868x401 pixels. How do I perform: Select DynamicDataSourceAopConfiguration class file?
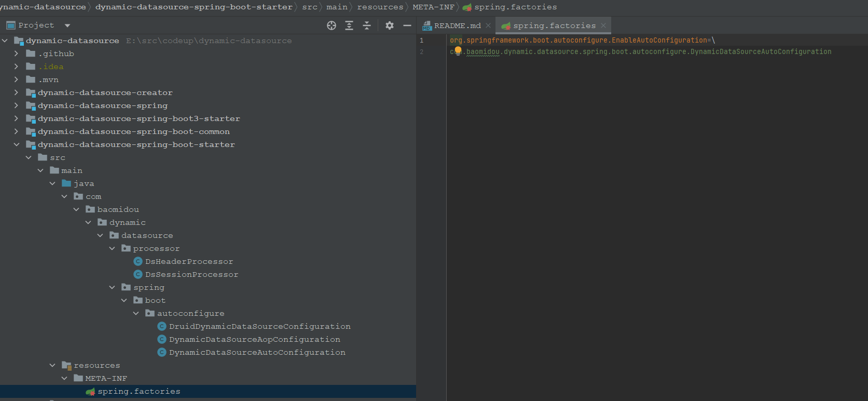[x=254, y=339]
